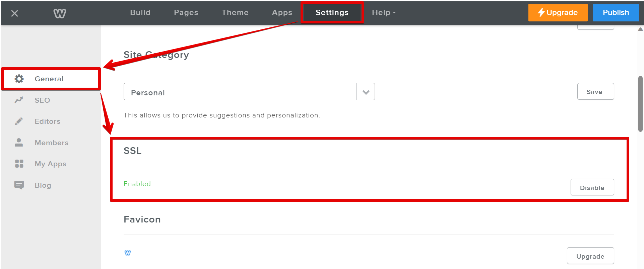Click the green Enabled SSL status text

(137, 184)
